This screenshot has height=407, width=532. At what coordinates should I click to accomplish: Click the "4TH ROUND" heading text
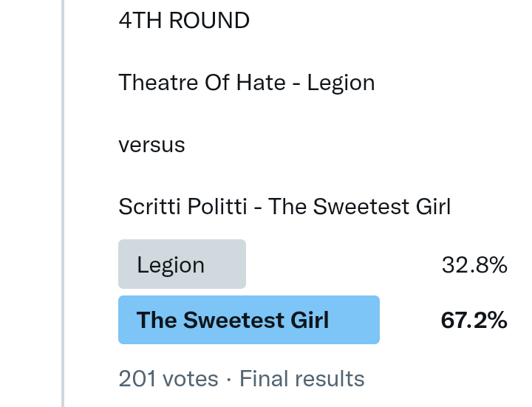(x=183, y=21)
